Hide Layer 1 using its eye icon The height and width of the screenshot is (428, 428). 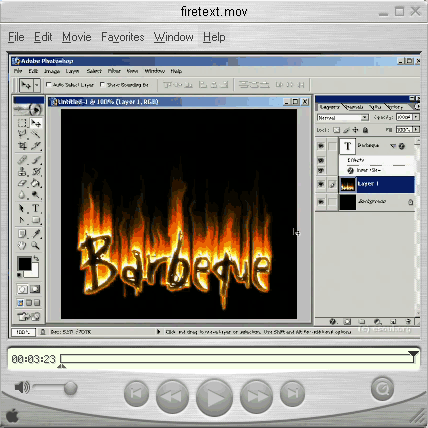tap(321, 184)
